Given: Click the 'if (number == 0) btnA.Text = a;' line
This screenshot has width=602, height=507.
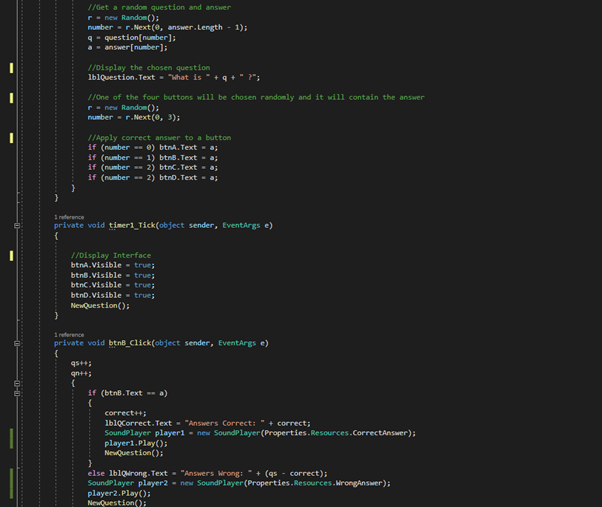Looking at the screenshot, I should coord(153,147).
